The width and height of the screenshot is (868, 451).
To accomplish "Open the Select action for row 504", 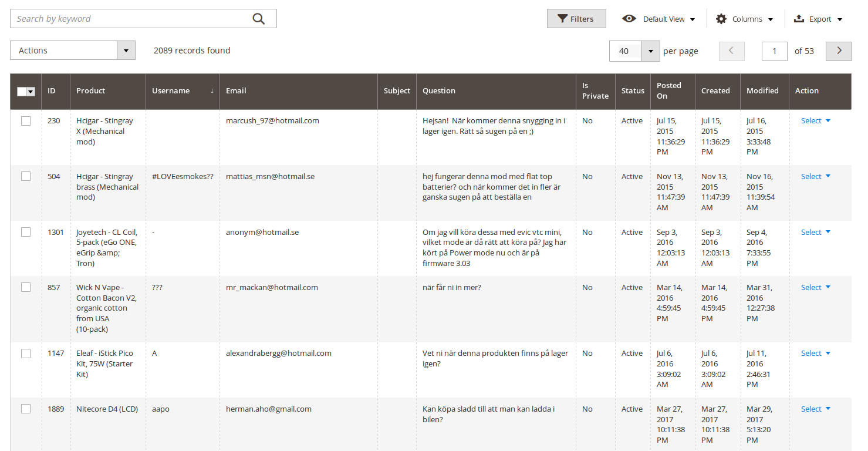I will pyautogui.click(x=816, y=176).
